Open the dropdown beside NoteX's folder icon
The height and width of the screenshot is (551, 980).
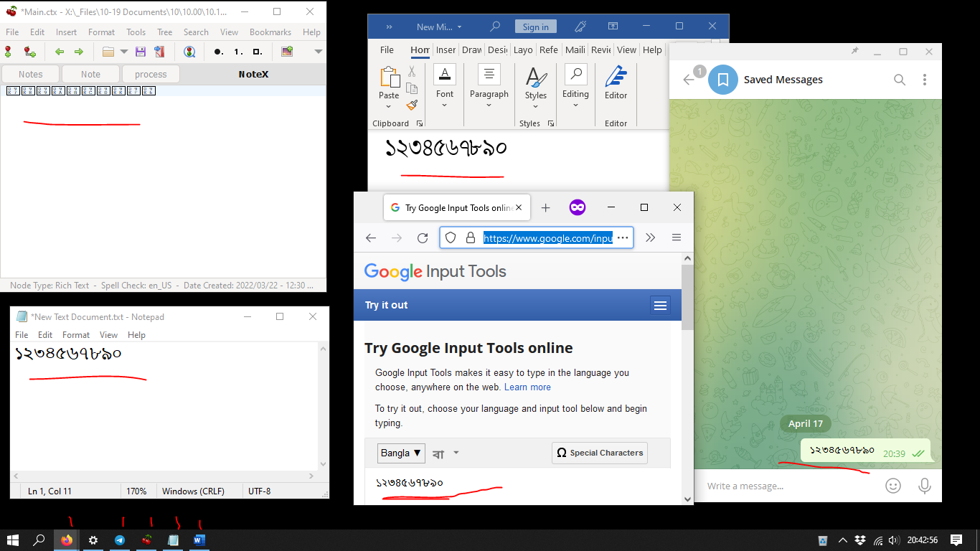[124, 52]
